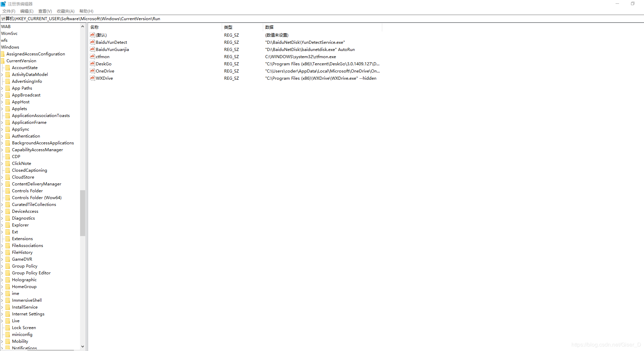
Task: Expand the CapabilityAccessManager key
Action: click(x=2, y=150)
